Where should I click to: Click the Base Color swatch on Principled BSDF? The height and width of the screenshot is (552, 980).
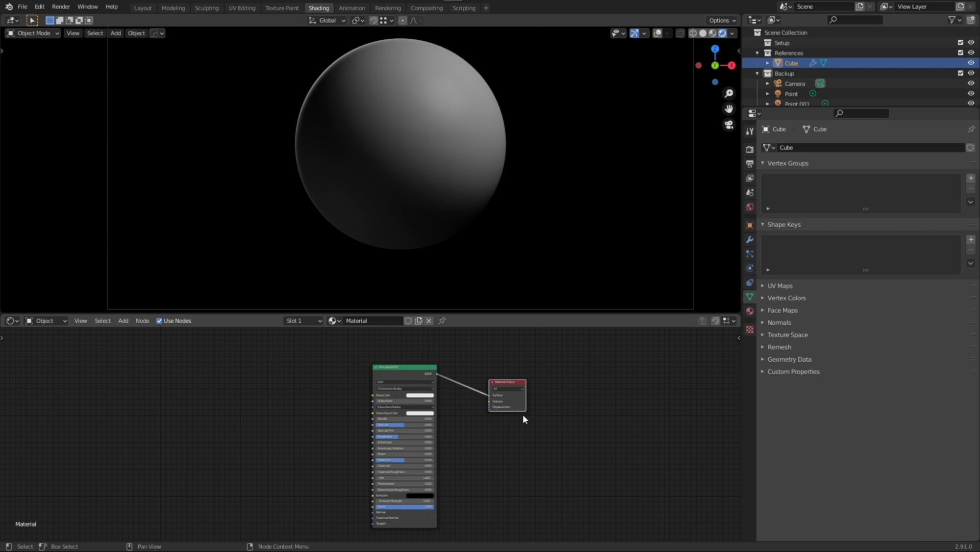[x=420, y=395]
